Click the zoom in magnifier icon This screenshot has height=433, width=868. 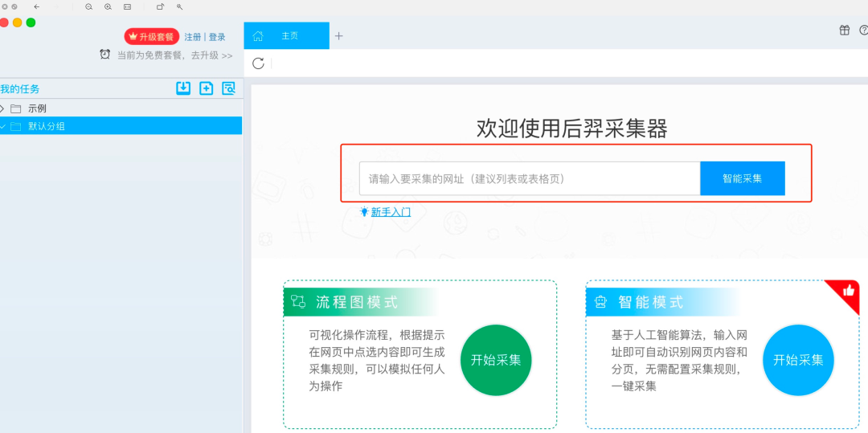click(x=108, y=6)
